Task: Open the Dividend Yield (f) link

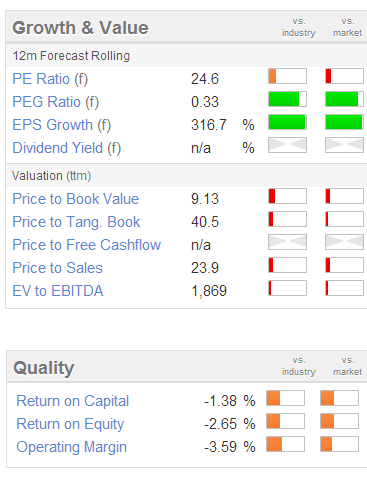Action: point(67,148)
